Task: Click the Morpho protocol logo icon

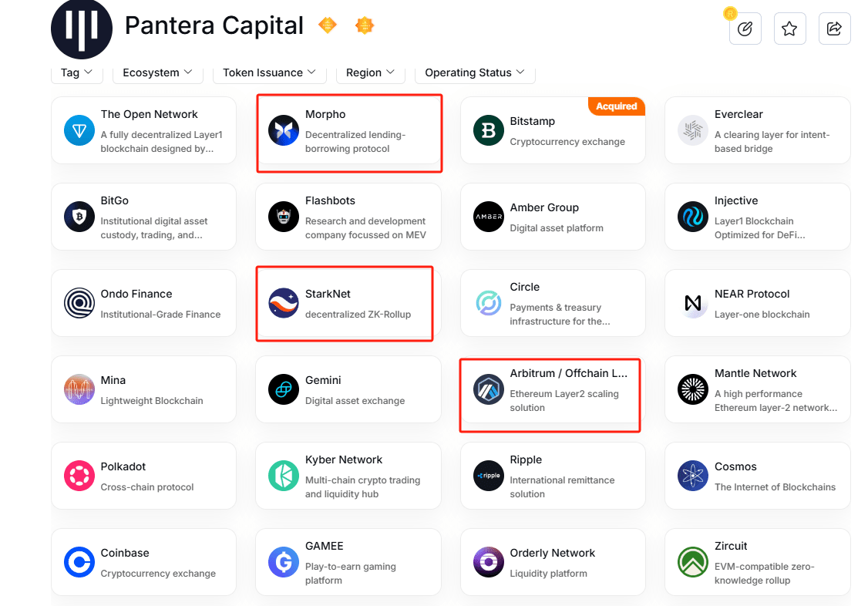Action: tap(283, 131)
